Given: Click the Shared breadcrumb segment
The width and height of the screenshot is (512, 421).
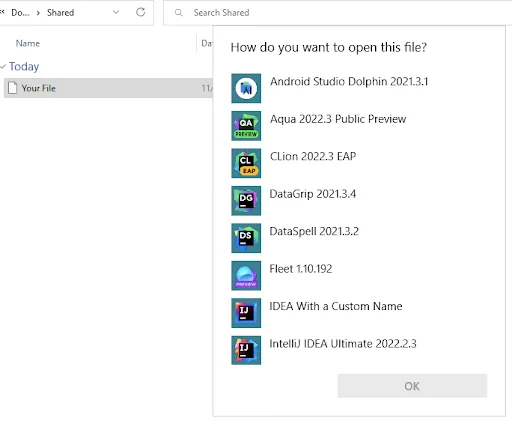Looking at the screenshot, I should [x=60, y=13].
